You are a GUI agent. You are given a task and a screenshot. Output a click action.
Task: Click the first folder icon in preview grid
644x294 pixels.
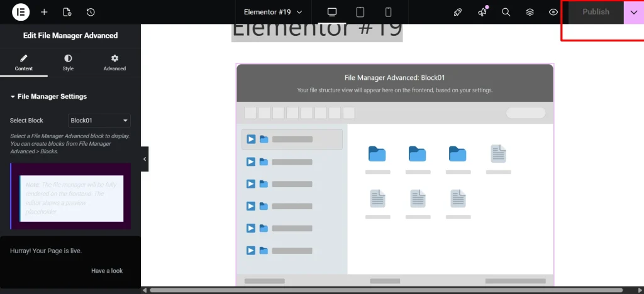[x=377, y=154]
